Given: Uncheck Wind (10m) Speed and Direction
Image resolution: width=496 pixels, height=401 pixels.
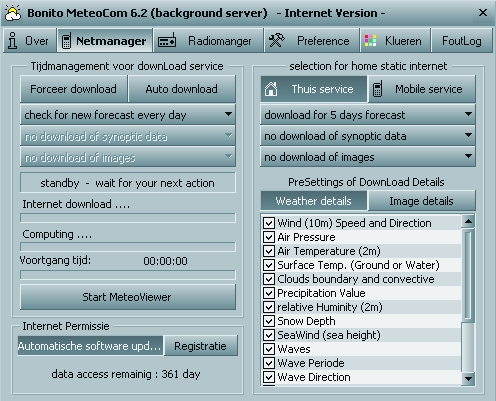Looking at the screenshot, I should [x=269, y=223].
